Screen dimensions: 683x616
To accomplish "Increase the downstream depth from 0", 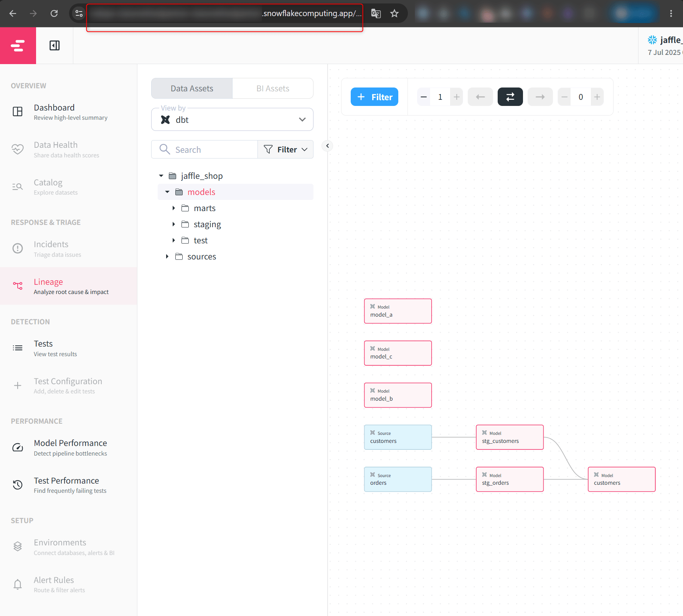I will pyautogui.click(x=597, y=97).
